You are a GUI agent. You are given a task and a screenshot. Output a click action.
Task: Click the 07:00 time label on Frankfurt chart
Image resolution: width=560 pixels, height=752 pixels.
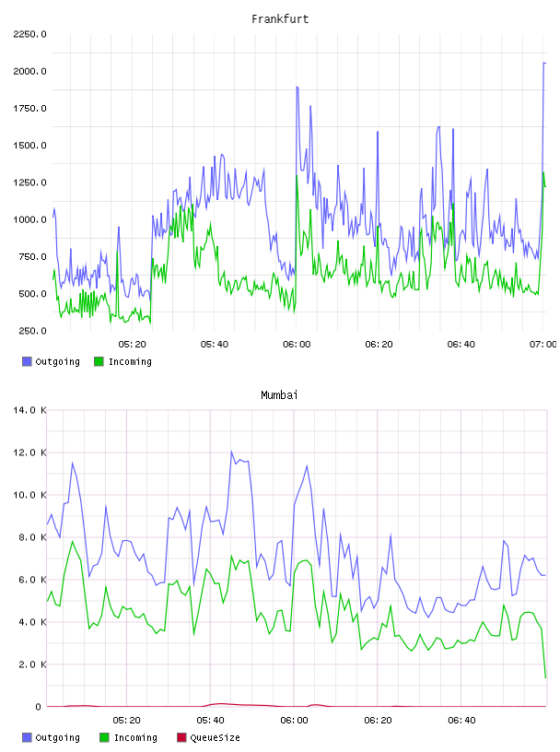click(x=543, y=345)
